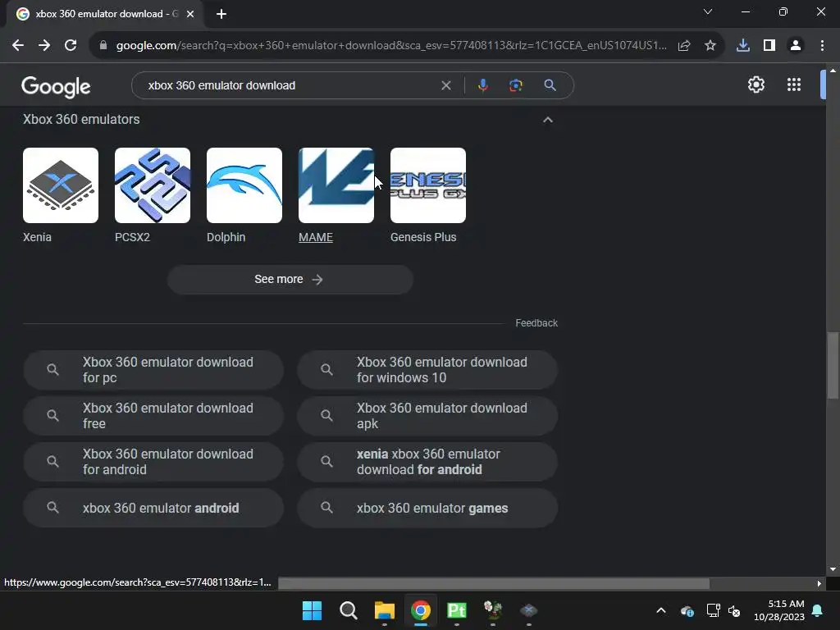Open Substance Painter taskbar icon

(x=456, y=610)
